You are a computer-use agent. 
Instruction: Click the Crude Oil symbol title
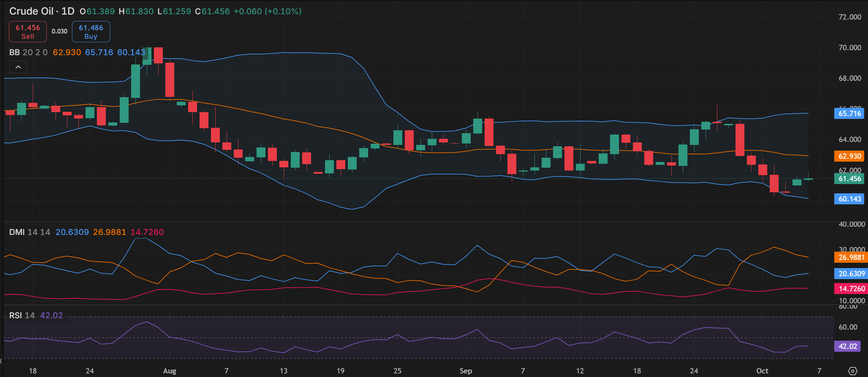31,11
